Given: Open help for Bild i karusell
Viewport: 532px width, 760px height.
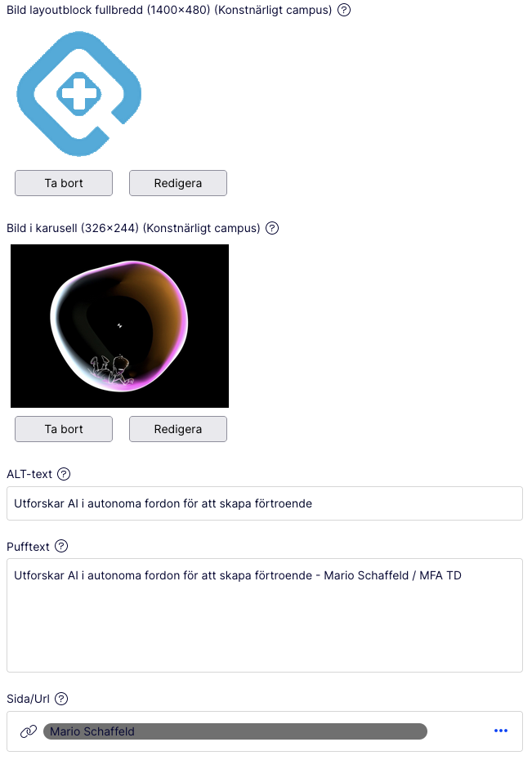Looking at the screenshot, I should click(272, 228).
